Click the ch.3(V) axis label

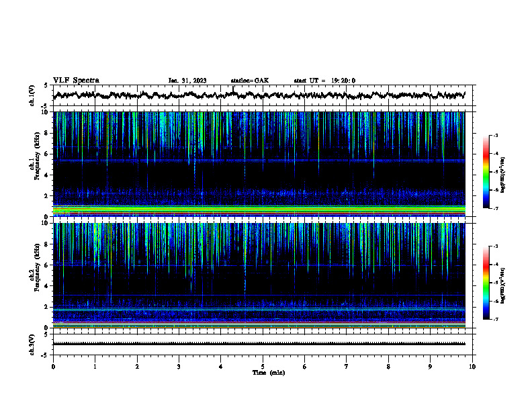tap(32, 345)
